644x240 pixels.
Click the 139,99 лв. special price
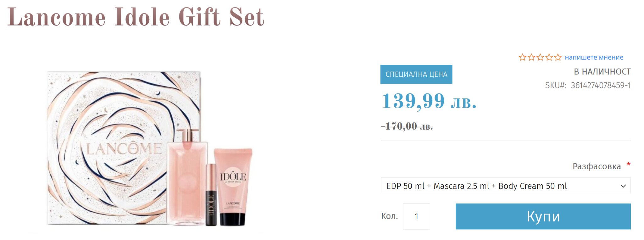(429, 101)
